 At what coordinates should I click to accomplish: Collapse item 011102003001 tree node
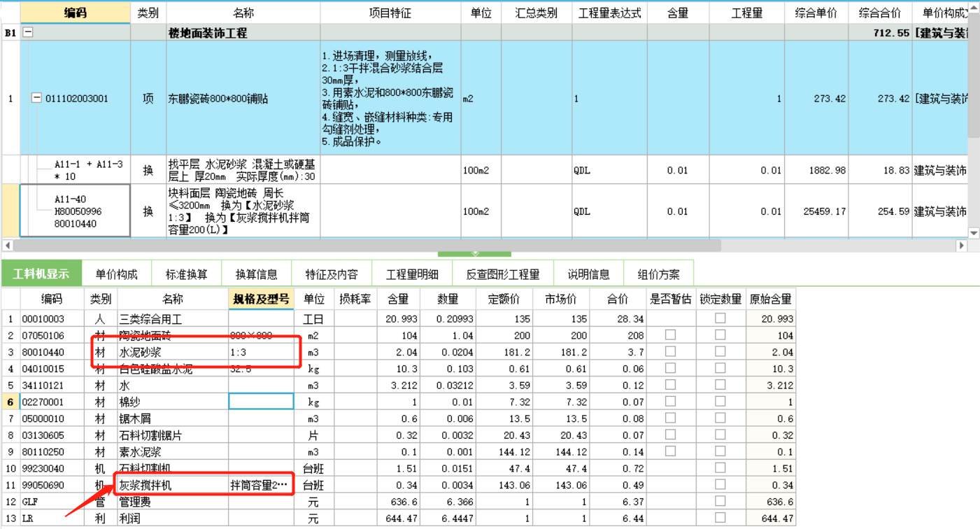click(x=36, y=99)
